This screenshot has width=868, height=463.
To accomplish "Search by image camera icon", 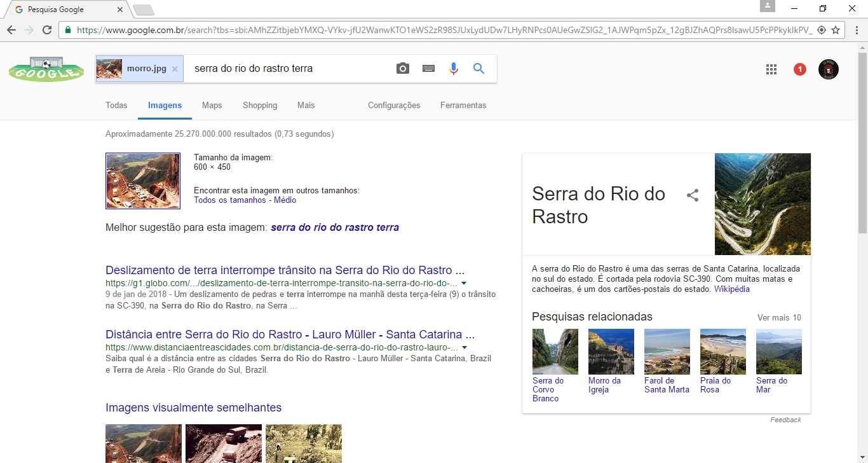I will point(403,69).
